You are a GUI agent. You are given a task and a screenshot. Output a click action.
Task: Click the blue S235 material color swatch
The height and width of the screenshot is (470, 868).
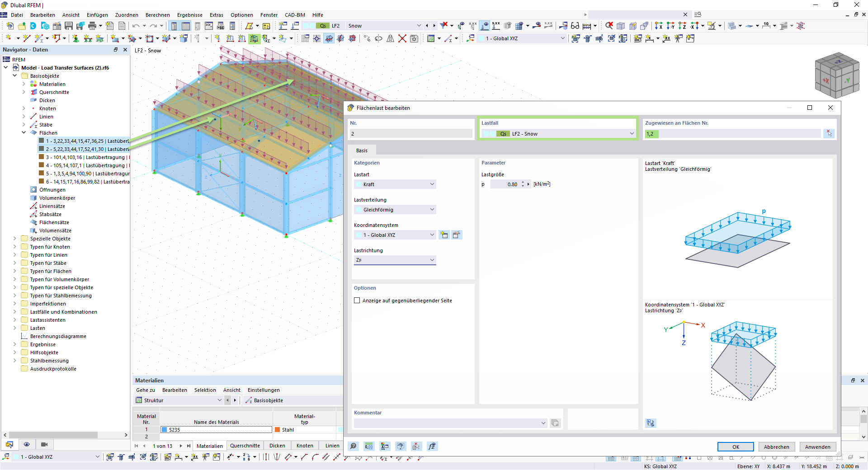click(x=164, y=430)
